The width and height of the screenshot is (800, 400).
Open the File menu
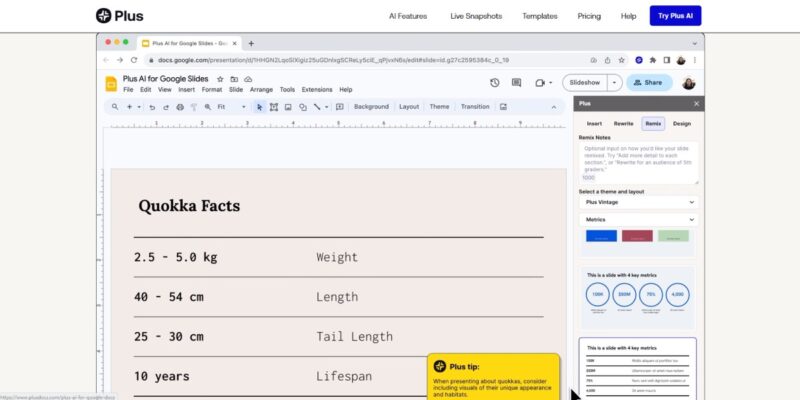(x=128, y=90)
